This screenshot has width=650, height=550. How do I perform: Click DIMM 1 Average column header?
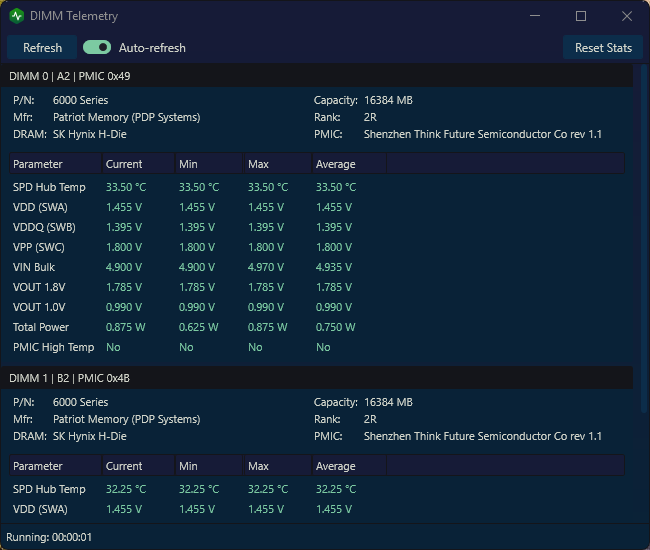point(349,466)
